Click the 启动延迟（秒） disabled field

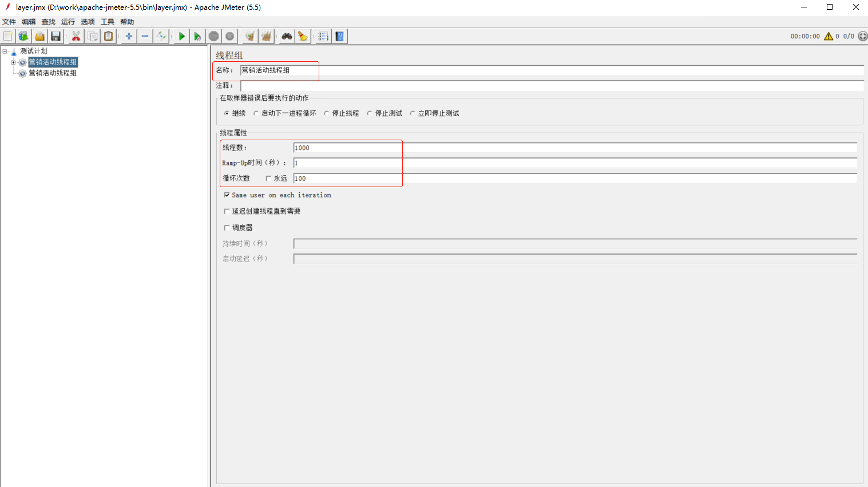[575, 259]
